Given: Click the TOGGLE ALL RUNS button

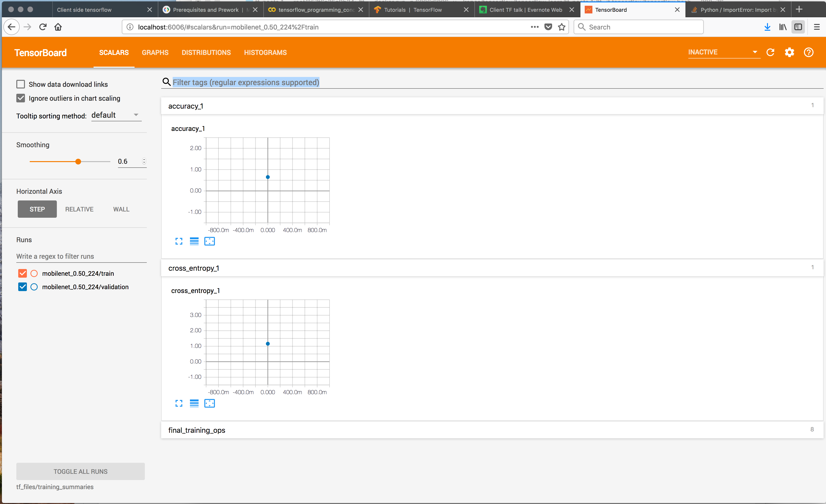Looking at the screenshot, I should 80,471.
